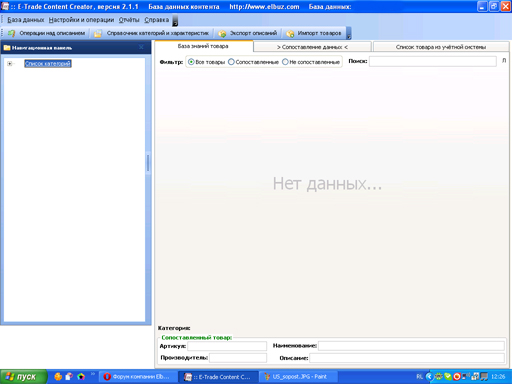Click the language indicator in the tray
The width and height of the screenshot is (512, 384).
pos(420,377)
